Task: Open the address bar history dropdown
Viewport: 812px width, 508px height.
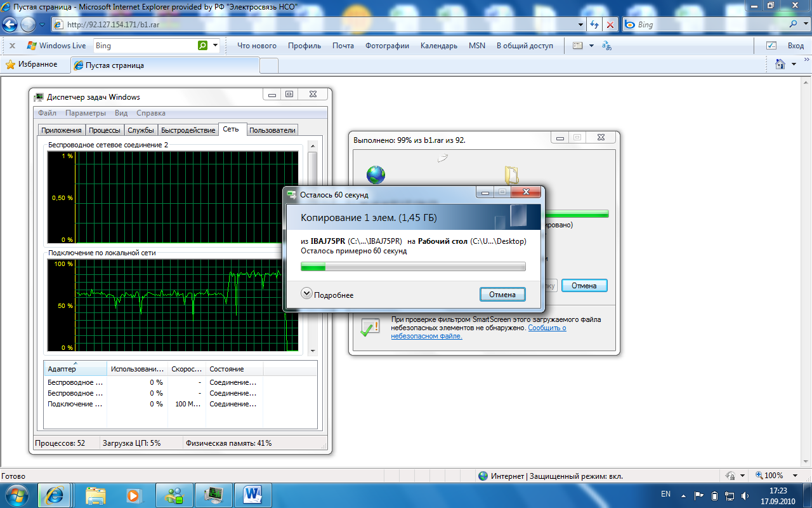Action: 581,25
